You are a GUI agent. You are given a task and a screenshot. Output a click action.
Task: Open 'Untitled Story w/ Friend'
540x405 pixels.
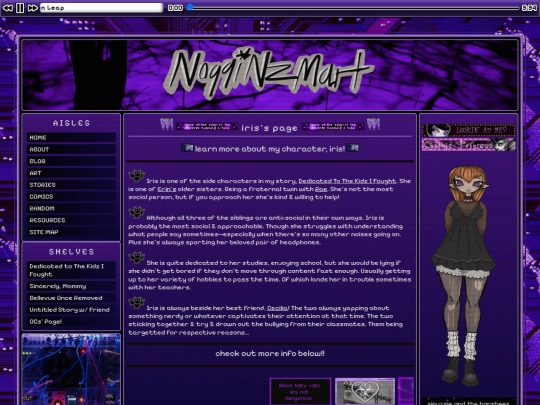(71, 310)
